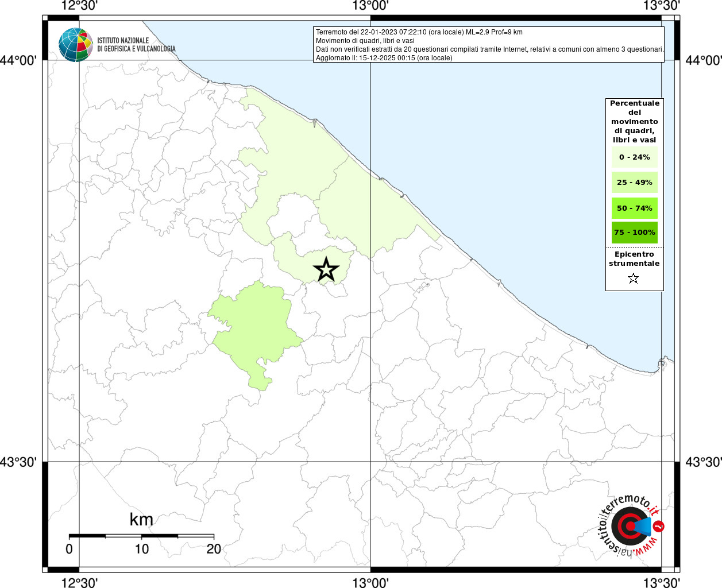Image resolution: width=722 pixels, height=588 pixels.
Task: Click the legend title 'Percentuale del movimento'
Action: tap(635, 121)
